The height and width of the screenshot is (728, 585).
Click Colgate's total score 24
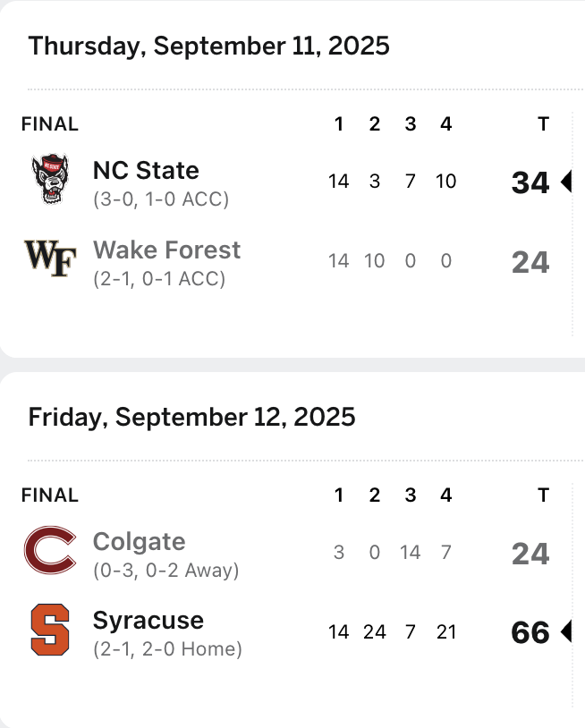[x=530, y=554]
